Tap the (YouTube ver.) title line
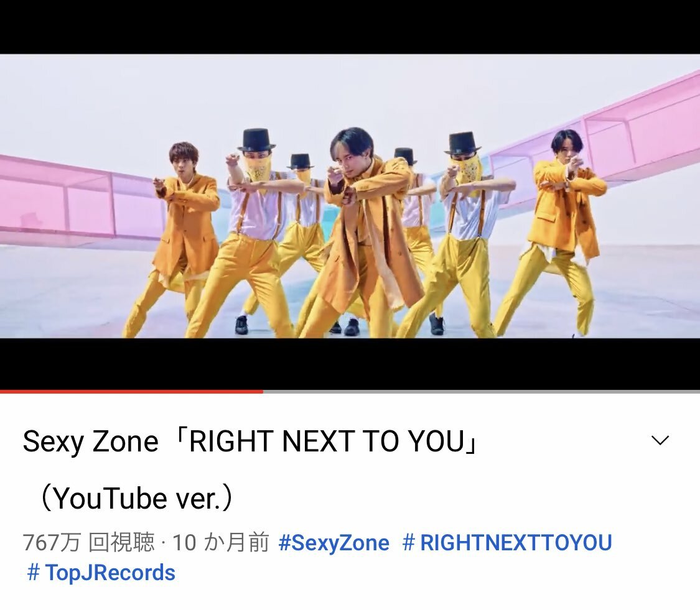Viewport: 700px width, 610px height. click(x=136, y=498)
